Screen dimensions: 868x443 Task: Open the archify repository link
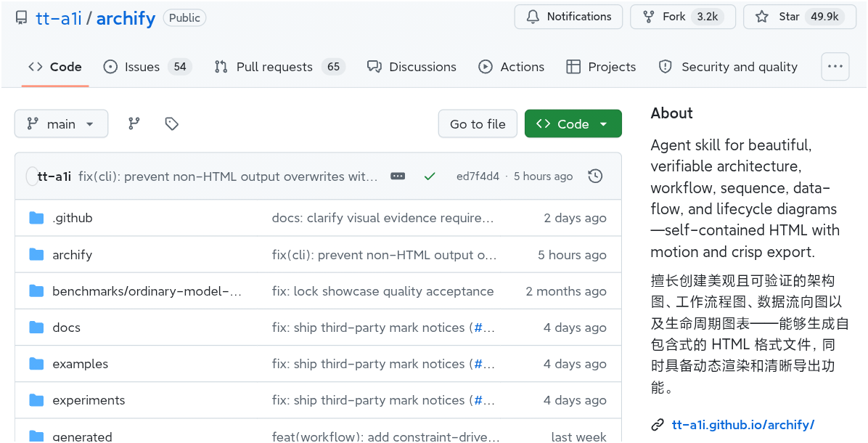coord(126,18)
